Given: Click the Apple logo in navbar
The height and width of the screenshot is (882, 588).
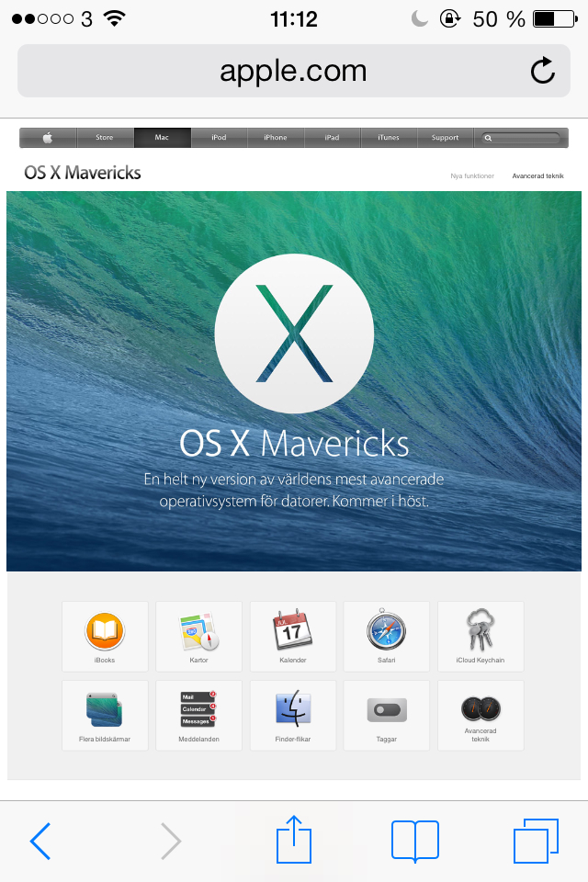Looking at the screenshot, I should click(x=48, y=138).
